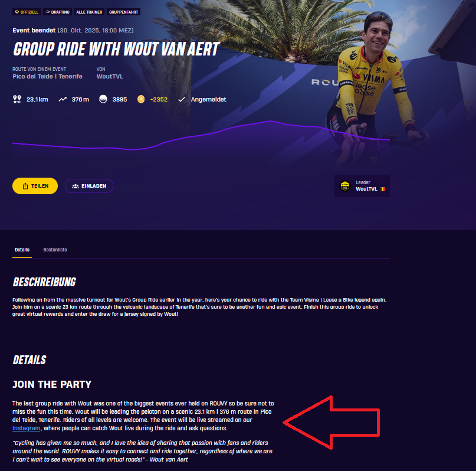Click the share icon on Teilen button

coord(25,186)
